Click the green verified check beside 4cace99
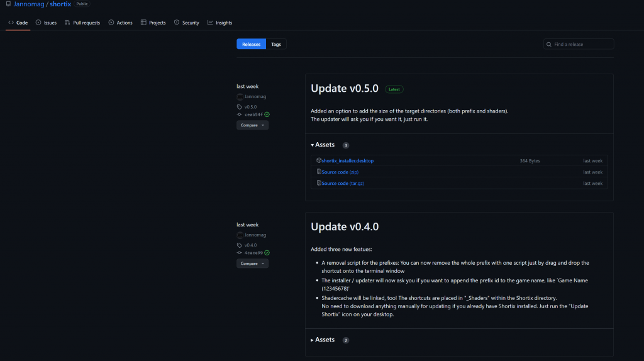 (267, 253)
